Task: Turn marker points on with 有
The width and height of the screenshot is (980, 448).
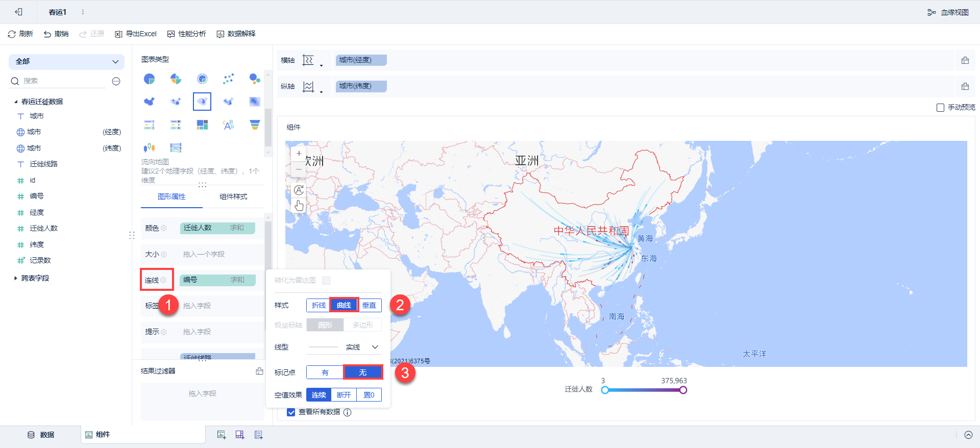Action: click(325, 372)
